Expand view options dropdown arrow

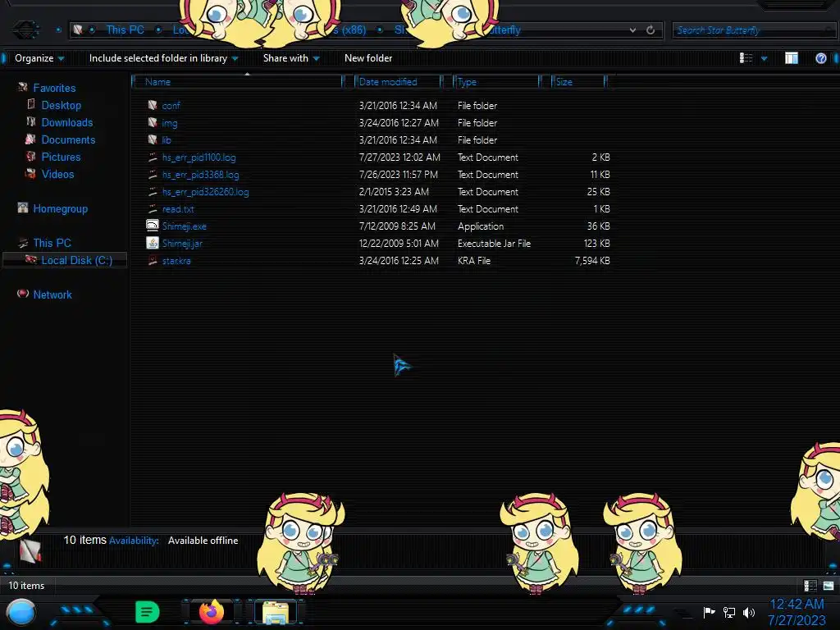pos(764,58)
